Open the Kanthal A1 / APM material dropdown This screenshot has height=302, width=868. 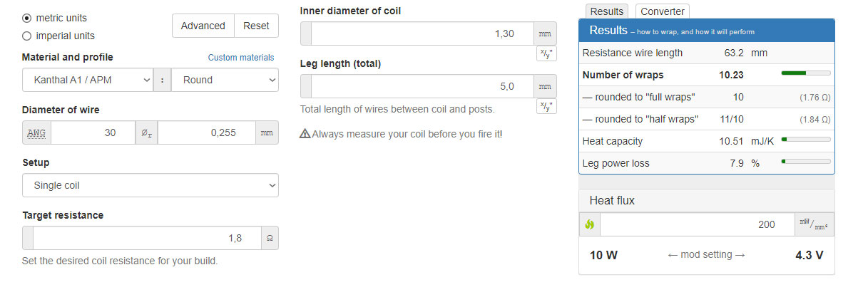point(88,80)
